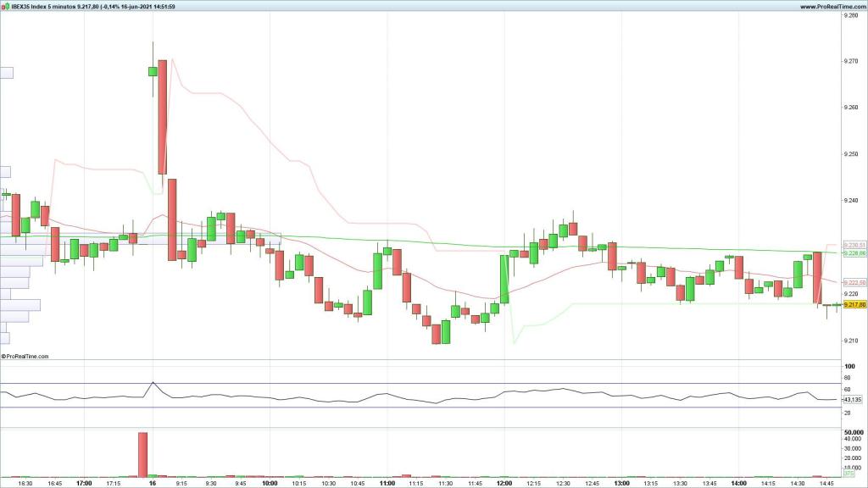Click the 9.280 price axis label

click(x=851, y=15)
